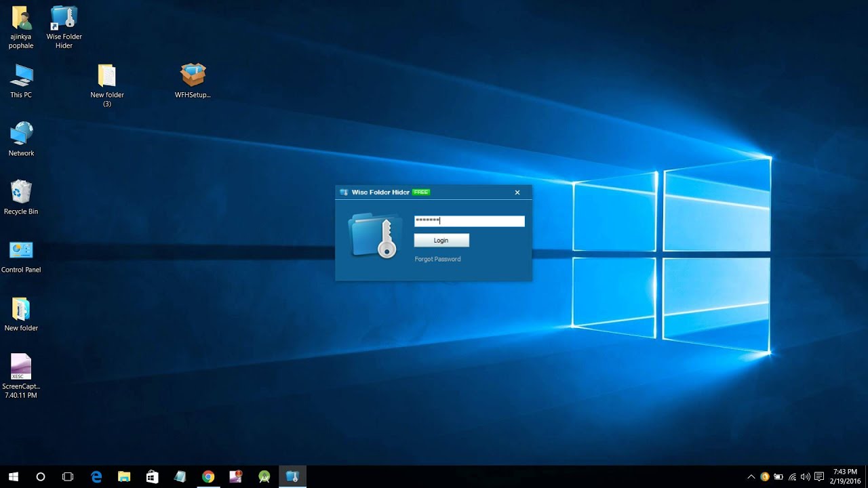This screenshot has width=868, height=488.
Task: Select the ScreenCapt XESC file icon
Action: (21, 376)
